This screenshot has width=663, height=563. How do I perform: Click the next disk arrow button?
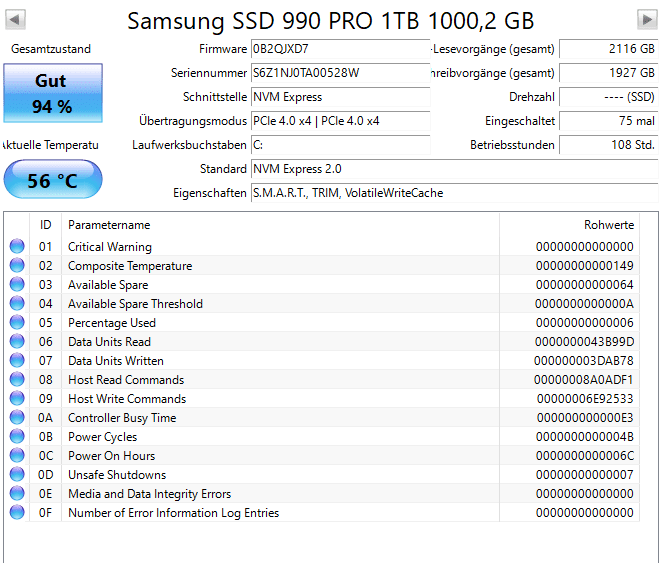click(646, 20)
